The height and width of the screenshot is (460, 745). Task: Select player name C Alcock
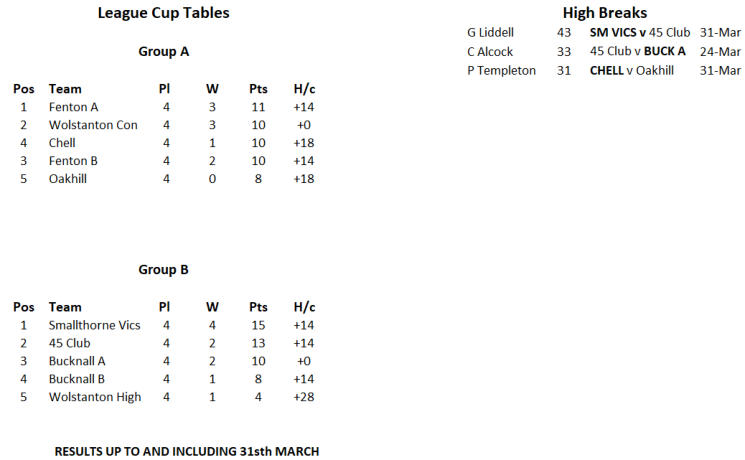coord(489,51)
